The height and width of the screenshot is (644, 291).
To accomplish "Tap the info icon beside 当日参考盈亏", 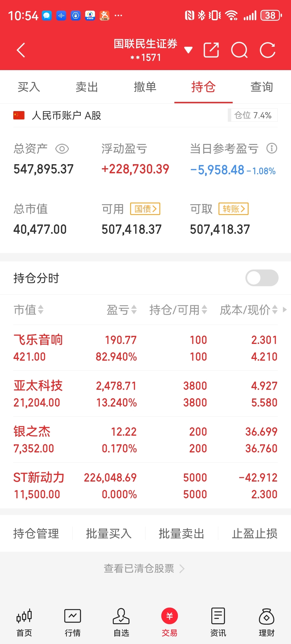I will (272, 148).
